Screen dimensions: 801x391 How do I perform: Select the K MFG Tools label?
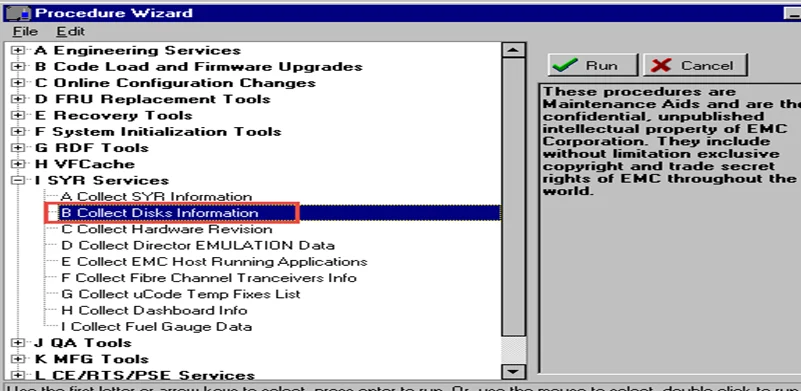click(91, 359)
